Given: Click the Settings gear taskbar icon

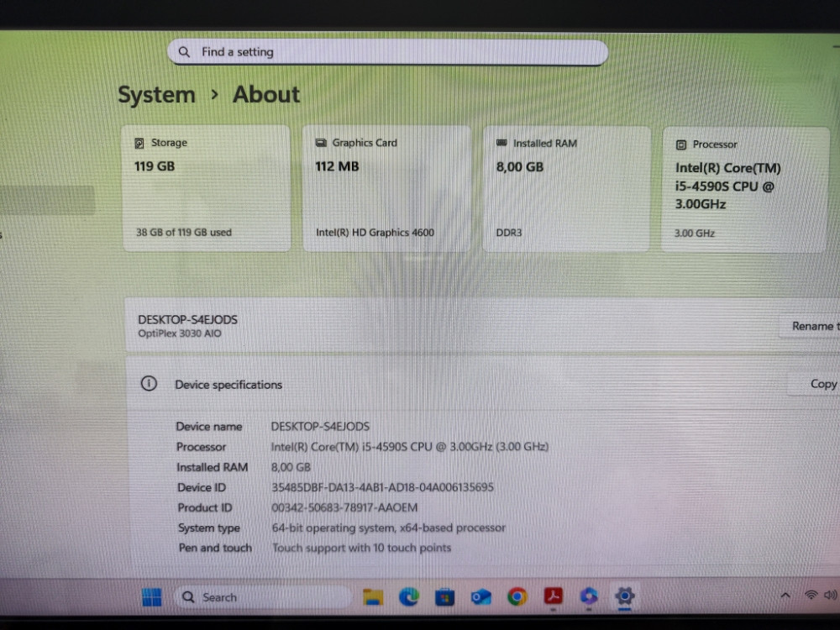Looking at the screenshot, I should click(x=625, y=596).
